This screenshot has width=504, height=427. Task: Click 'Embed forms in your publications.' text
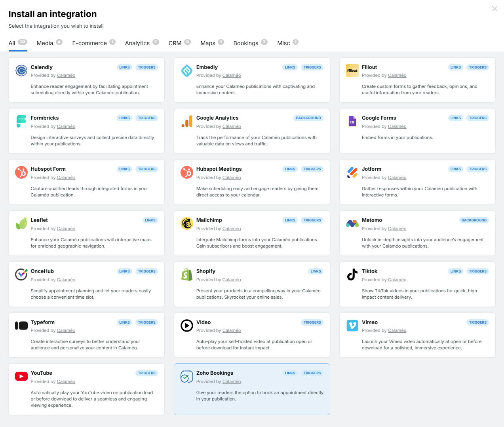tap(397, 137)
